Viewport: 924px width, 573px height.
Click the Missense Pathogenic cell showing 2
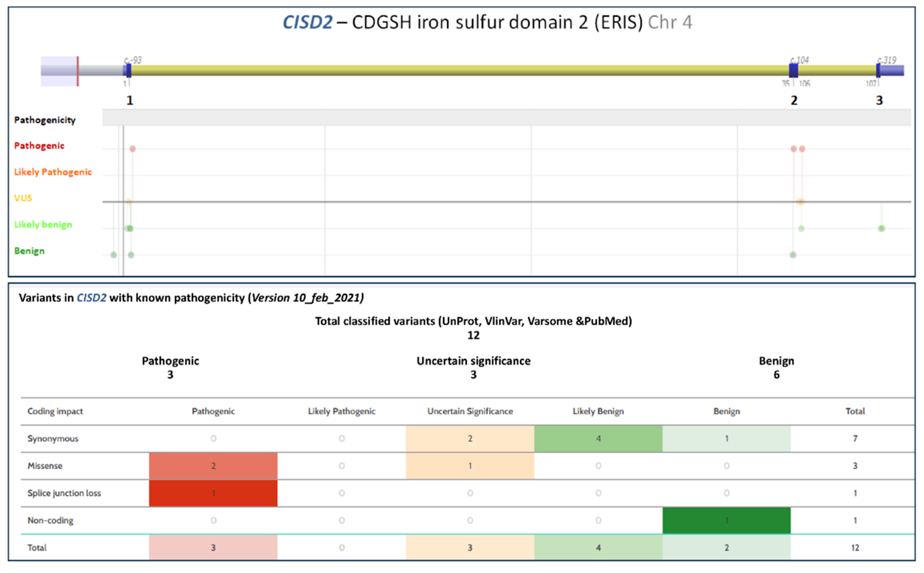pyautogui.click(x=213, y=466)
